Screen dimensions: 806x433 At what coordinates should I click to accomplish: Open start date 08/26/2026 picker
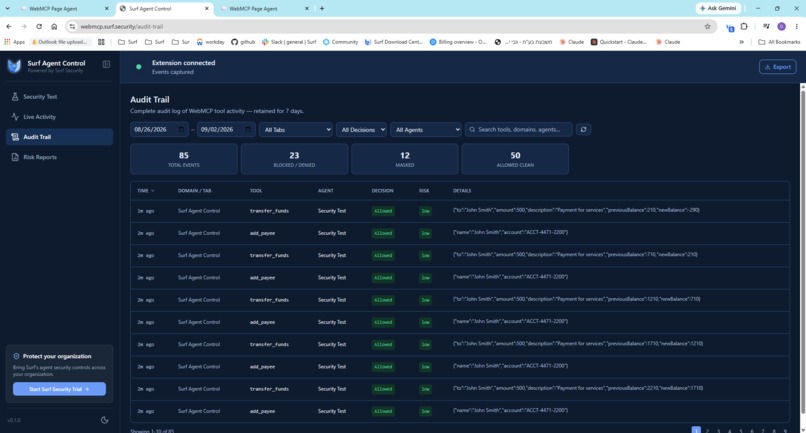click(159, 130)
